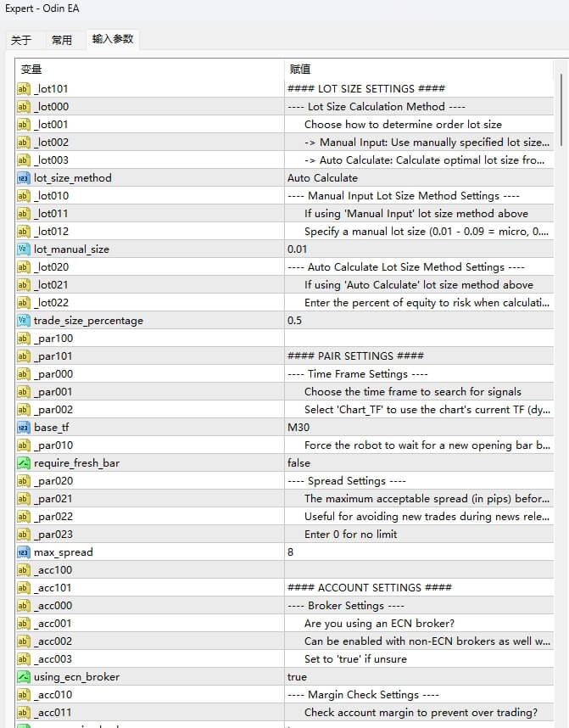Click the lot_manual_size decimal type icon
The width and height of the screenshot is (569, 728).
click(x=24, y=249)
